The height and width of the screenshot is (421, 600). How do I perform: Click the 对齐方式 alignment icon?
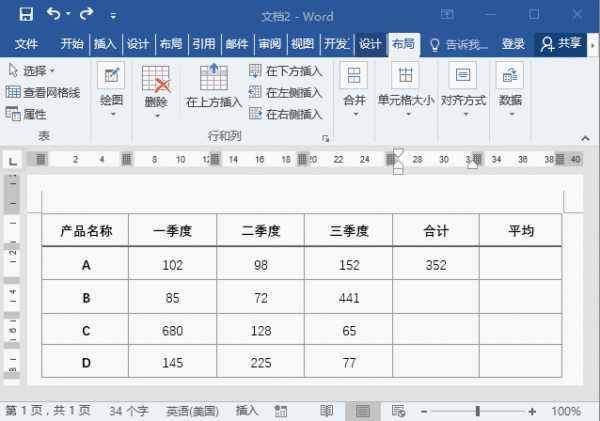pos(463,75)
